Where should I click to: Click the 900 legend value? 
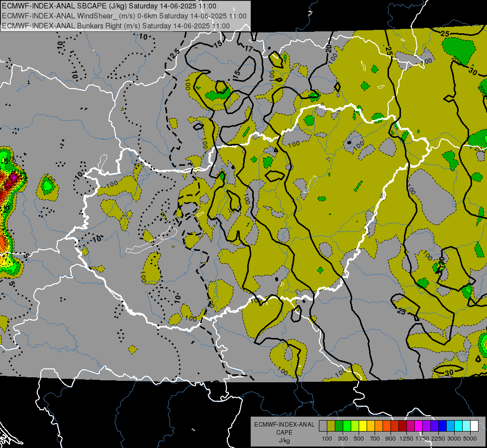tap(390, 439)
